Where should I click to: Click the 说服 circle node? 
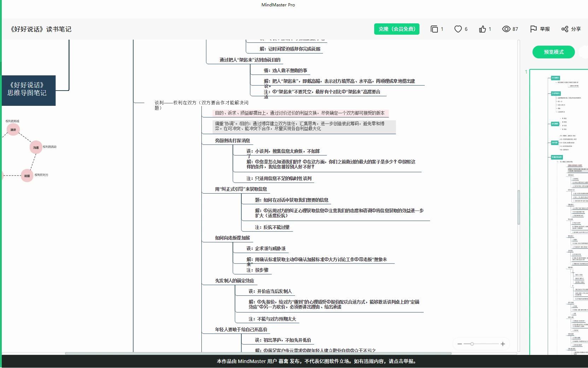tap(27, 176)
